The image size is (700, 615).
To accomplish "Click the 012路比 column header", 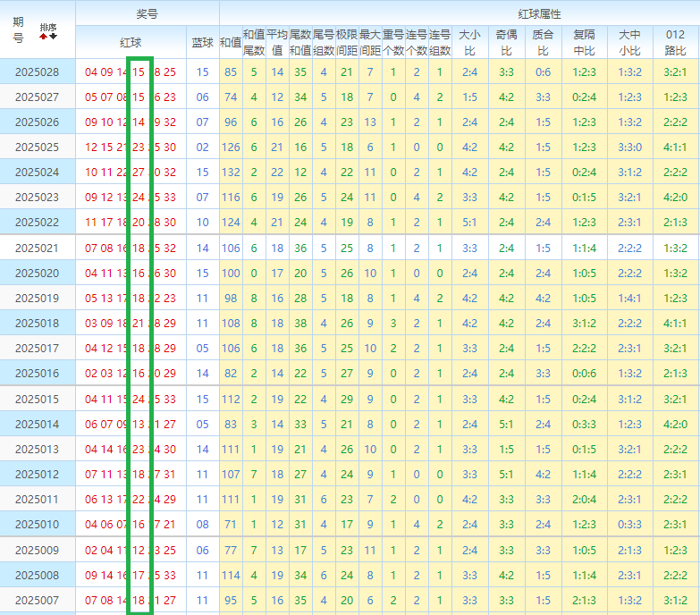I will tap(676, 42).
